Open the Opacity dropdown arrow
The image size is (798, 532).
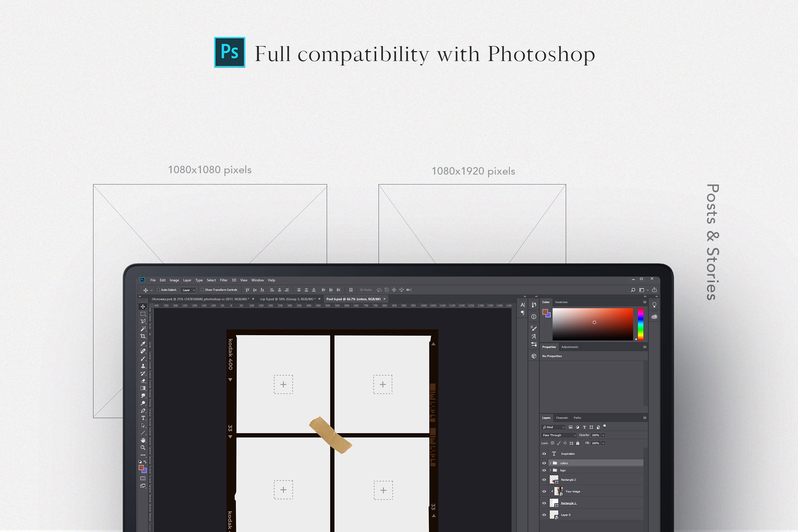coord(603,435)
